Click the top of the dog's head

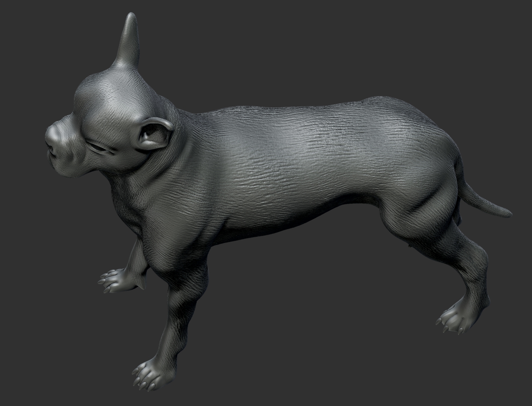112,83
